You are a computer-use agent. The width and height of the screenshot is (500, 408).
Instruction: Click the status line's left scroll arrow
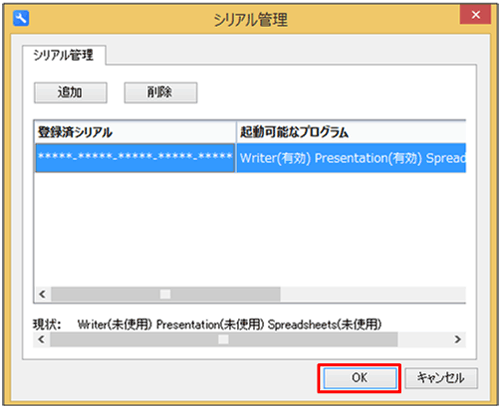pos(42,339)
